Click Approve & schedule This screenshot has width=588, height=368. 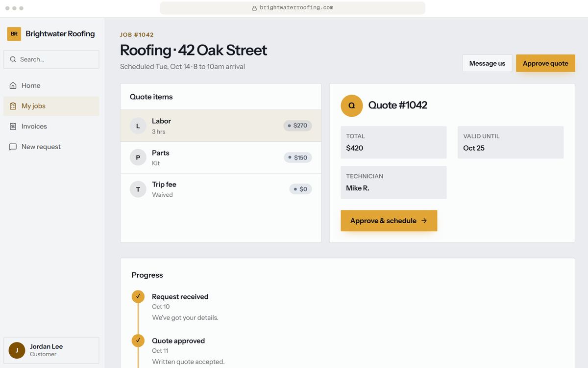point(389,221)
